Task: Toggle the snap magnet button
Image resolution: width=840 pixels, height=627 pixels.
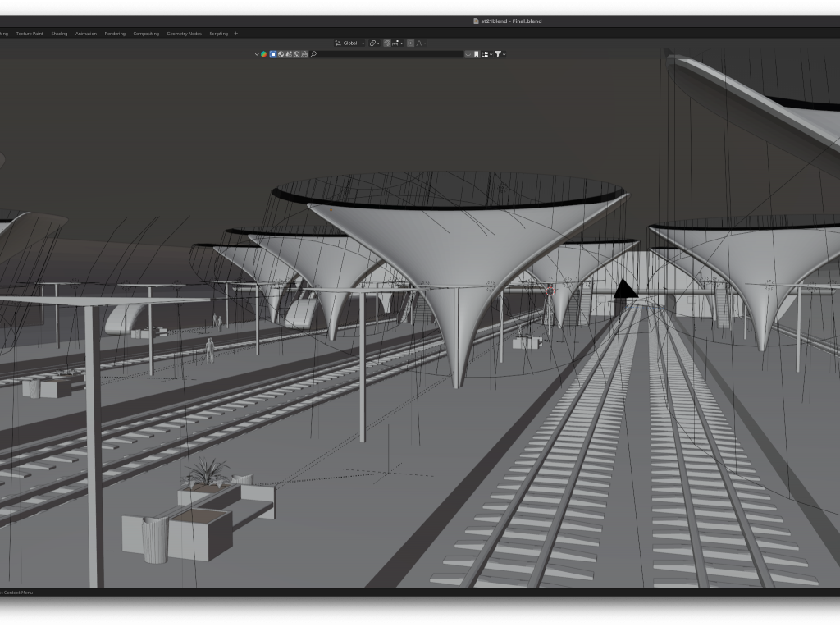Action: pyautogui.click(x=388, y=43)
